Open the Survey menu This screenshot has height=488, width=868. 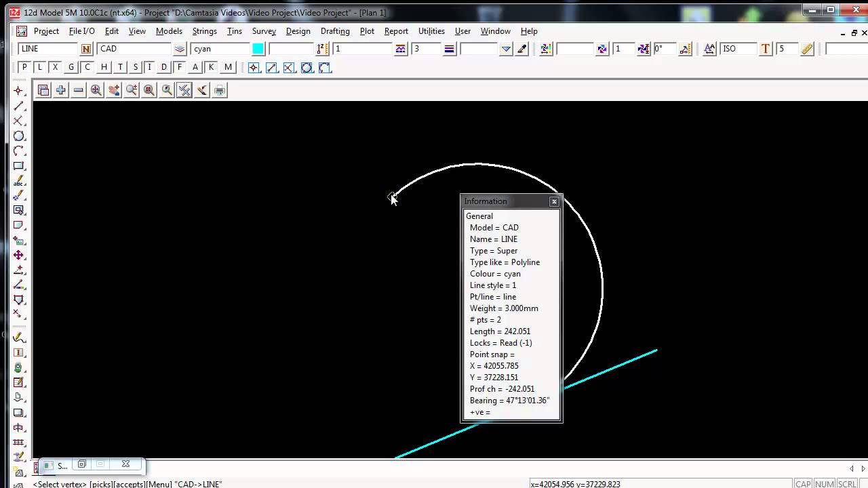click(264, 31)
